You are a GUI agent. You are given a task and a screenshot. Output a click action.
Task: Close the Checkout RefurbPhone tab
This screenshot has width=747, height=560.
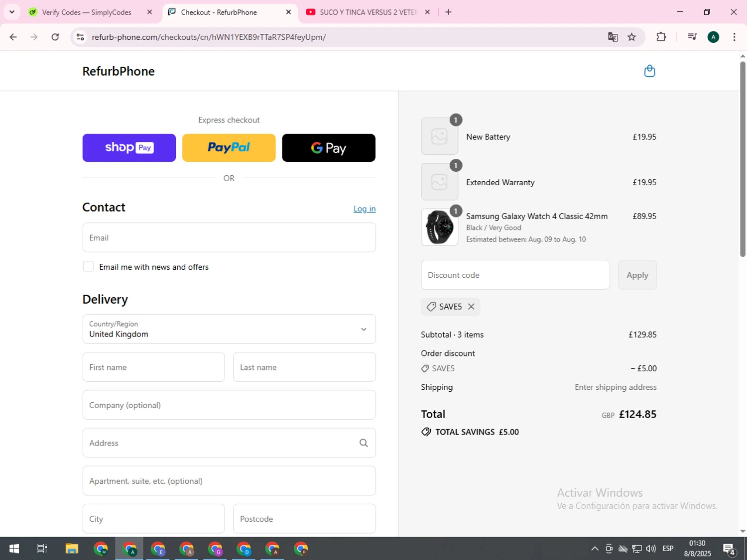(x=288, y=12)
